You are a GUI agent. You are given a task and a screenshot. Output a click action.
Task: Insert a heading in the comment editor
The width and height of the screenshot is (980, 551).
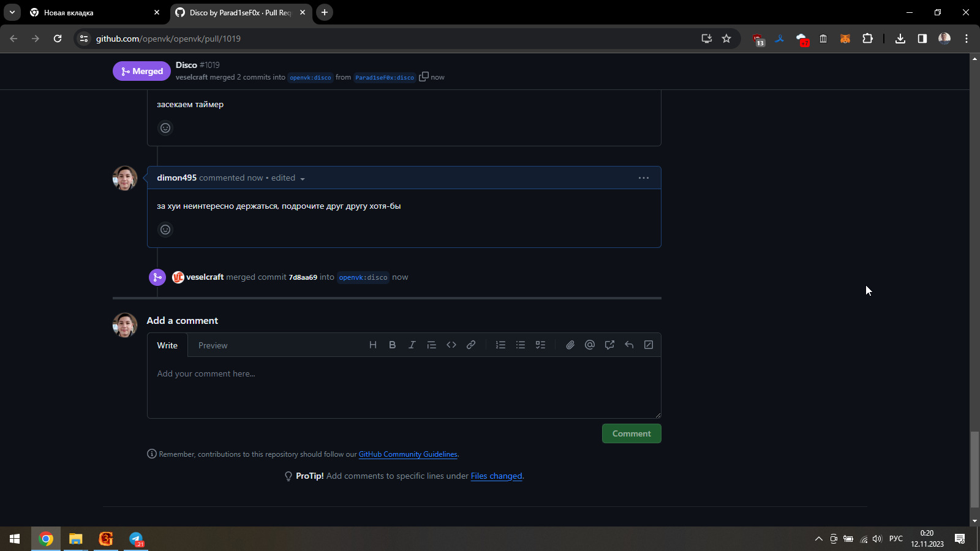click(372, 345)
